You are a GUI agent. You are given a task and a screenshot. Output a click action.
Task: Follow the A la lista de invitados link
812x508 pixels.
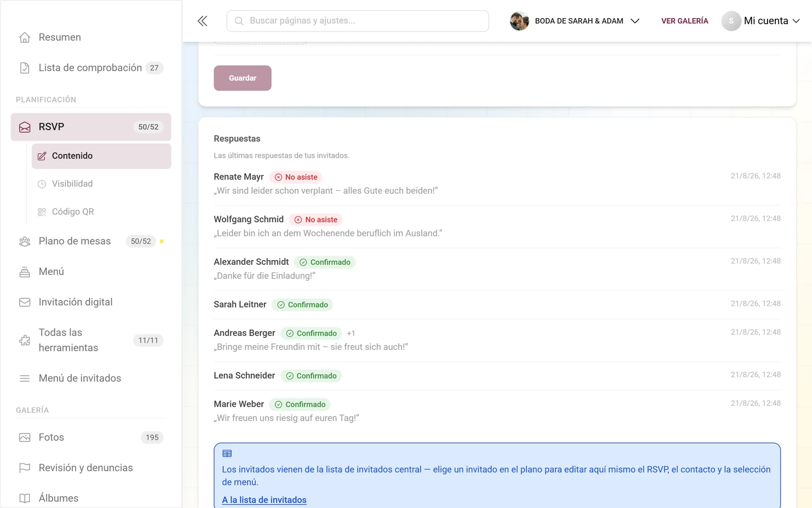pos(264,500)
